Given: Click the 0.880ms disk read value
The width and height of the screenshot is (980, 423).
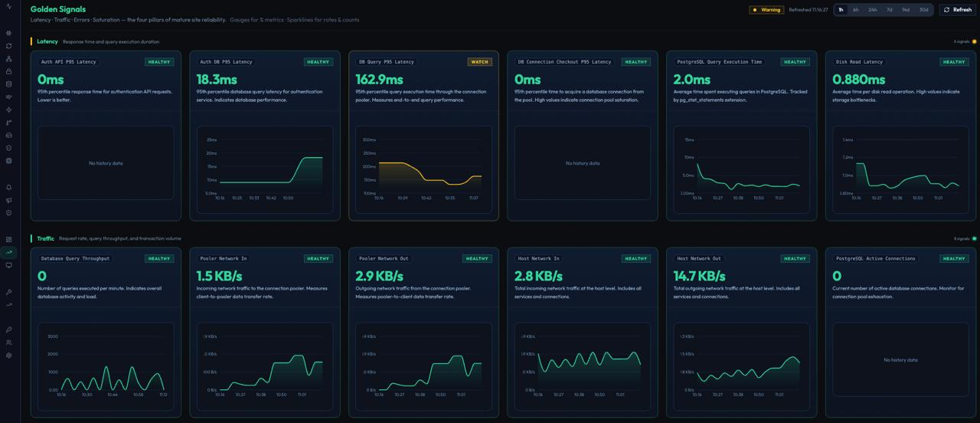Looking at the screenshot, I should click(x=859, y=79).
